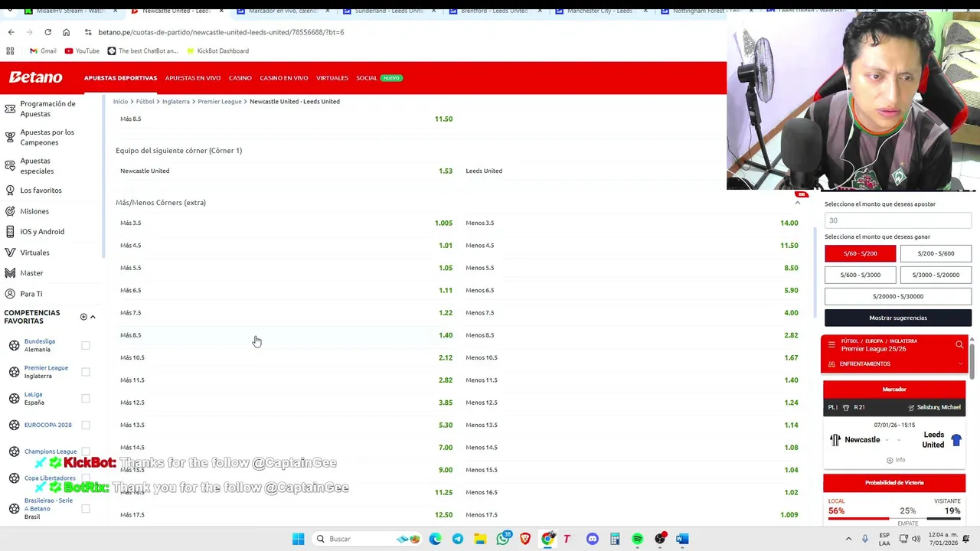Screen dimensions: 980x551
Task: Add a favorite competition plus icon
Action: [x=83, y=317]
